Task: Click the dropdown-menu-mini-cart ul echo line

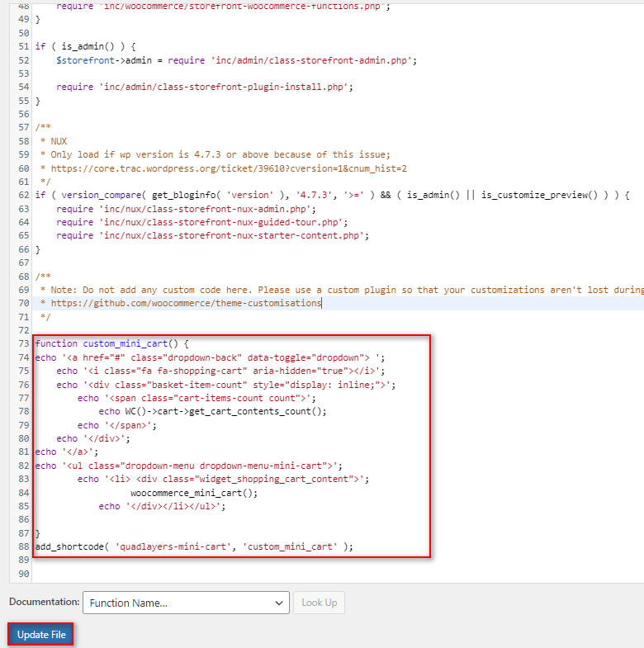Action: tap(189, 466)
